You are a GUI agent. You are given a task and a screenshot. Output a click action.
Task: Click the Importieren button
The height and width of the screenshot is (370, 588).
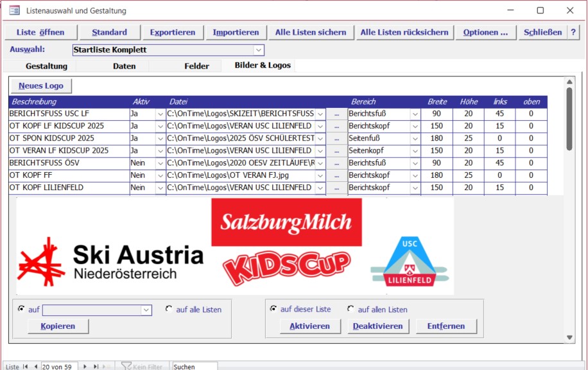coord(236,32)
